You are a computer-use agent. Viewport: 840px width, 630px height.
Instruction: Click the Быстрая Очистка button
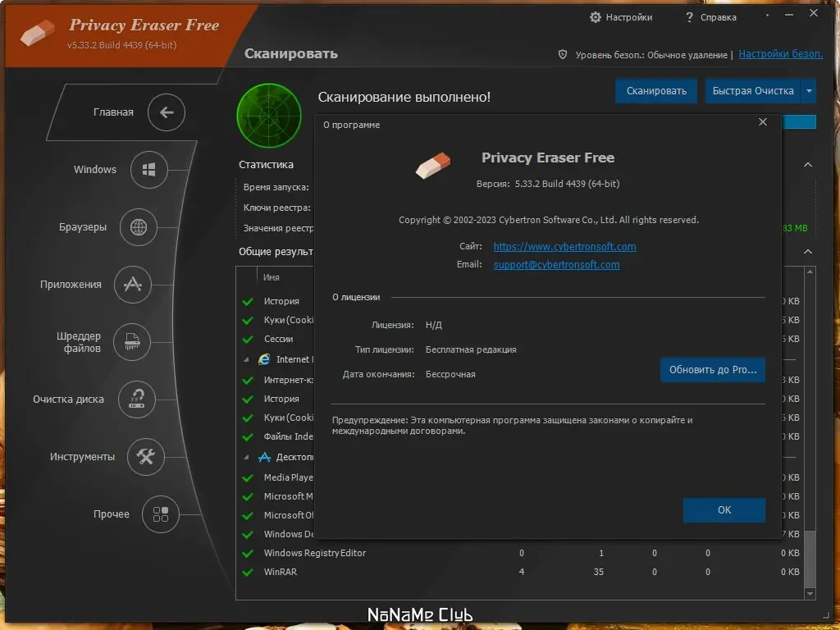point(753,91)
